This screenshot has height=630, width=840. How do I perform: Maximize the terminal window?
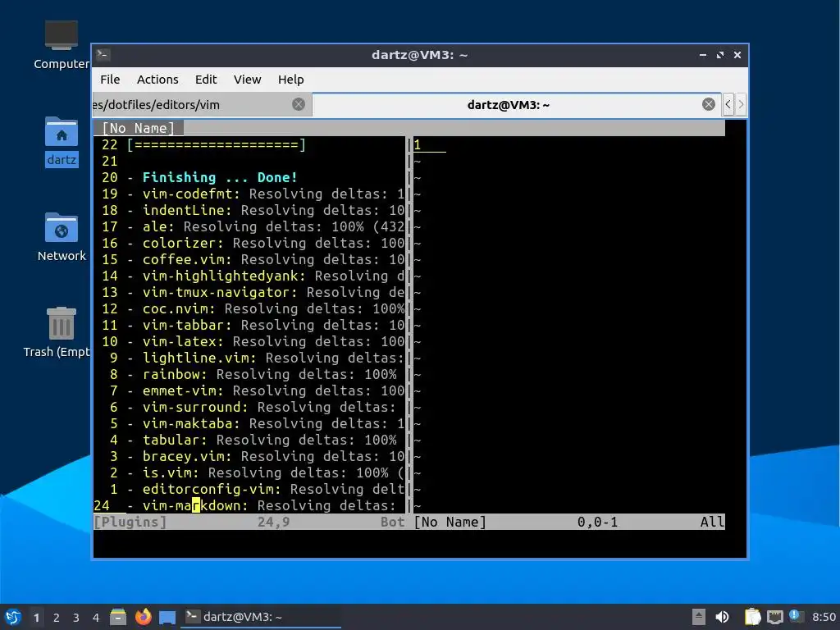click(720, 55)
